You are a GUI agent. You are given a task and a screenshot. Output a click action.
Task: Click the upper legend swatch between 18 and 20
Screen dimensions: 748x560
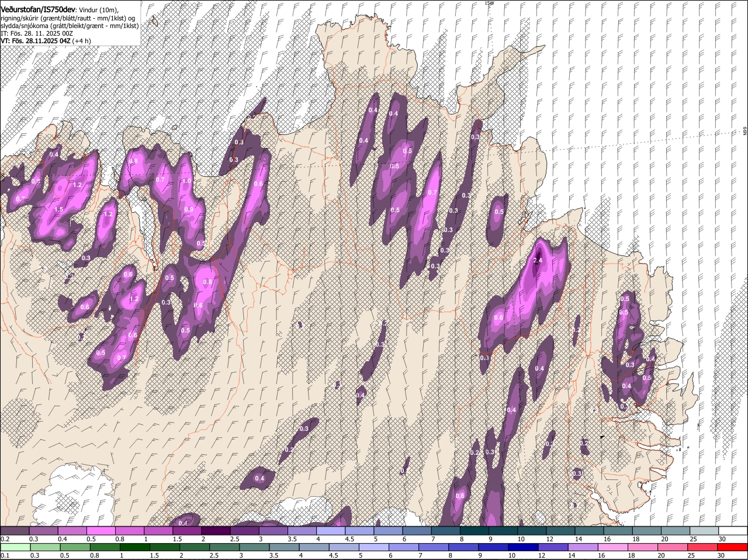coord(646,531)
